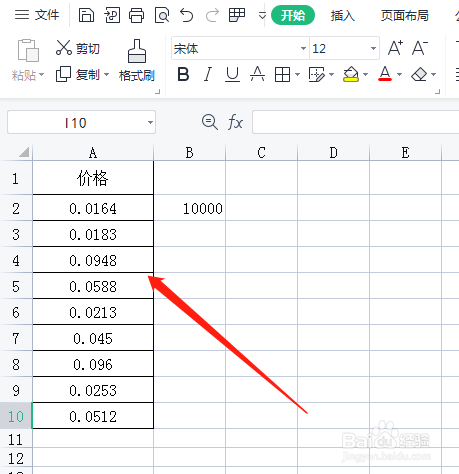Expand the 粘贴 dropdown arrow

pos(42,75)
